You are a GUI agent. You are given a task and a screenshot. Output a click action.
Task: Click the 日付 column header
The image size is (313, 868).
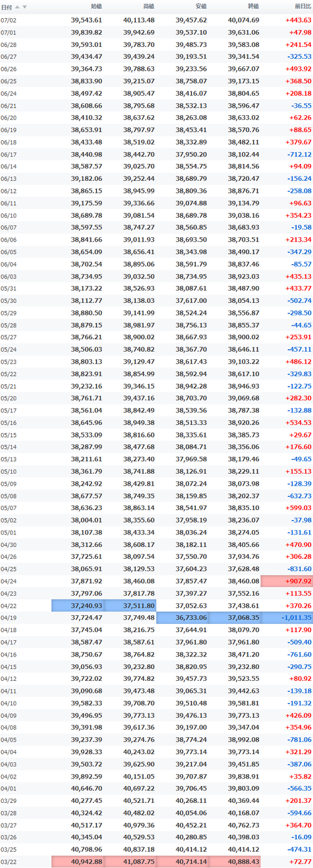6,7
